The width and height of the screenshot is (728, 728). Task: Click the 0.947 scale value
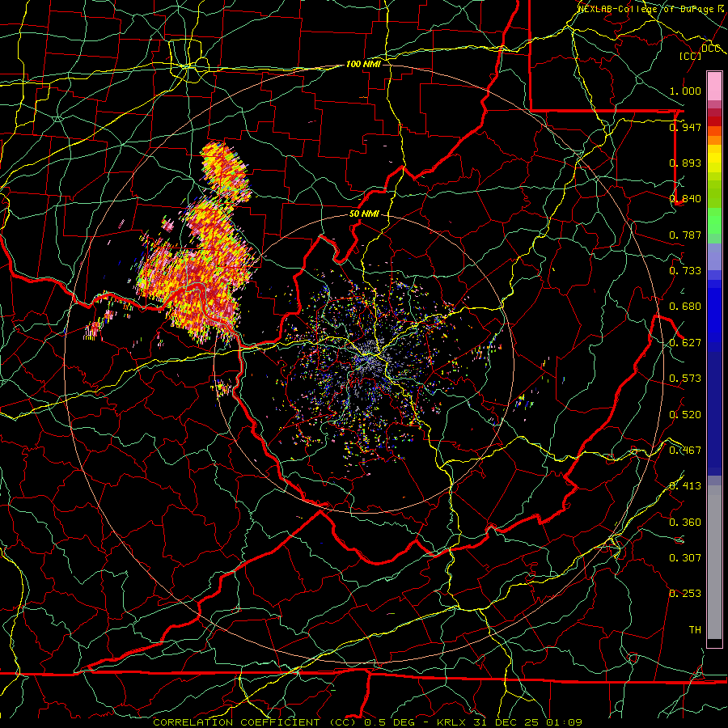(685, 127)
